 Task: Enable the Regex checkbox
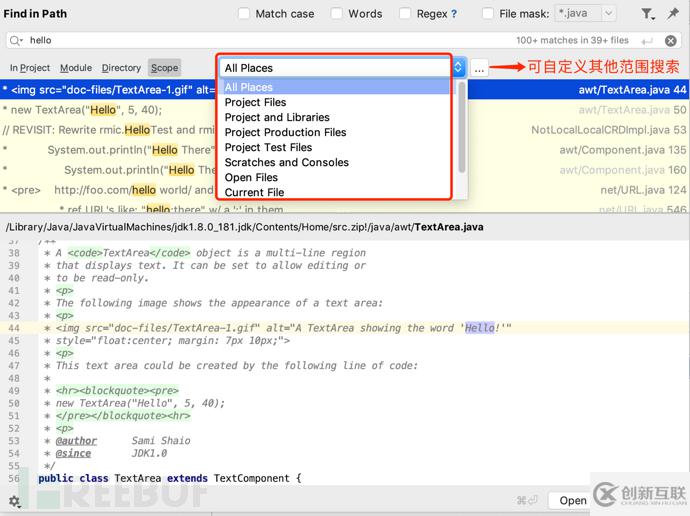(x=405, y=14)
